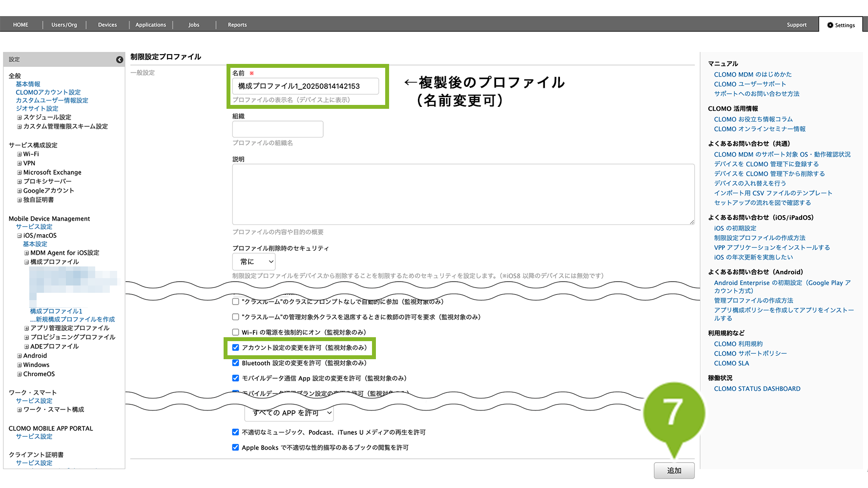Image resolution: width=868 pixels, height=488 pixels.
Task: Expand the Wi-Fi tree plus icon
Action: click(20, 154)
